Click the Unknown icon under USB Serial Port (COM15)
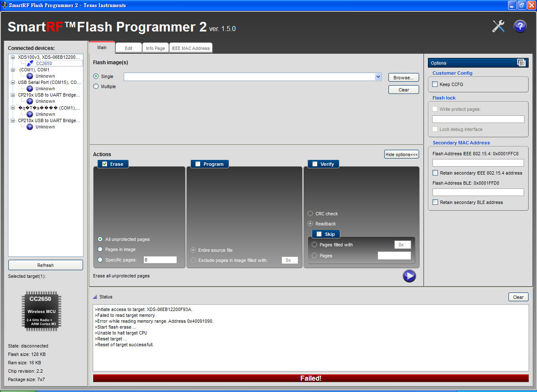 tap(30, 89)
